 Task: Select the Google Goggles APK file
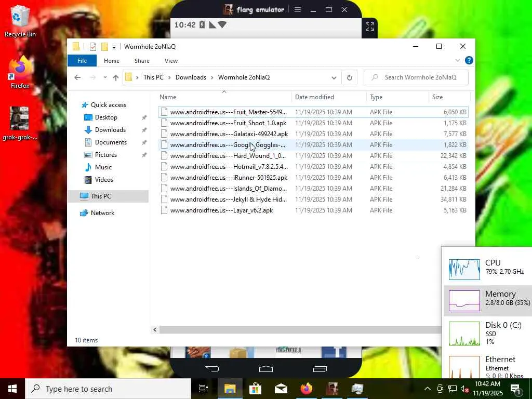313,145
